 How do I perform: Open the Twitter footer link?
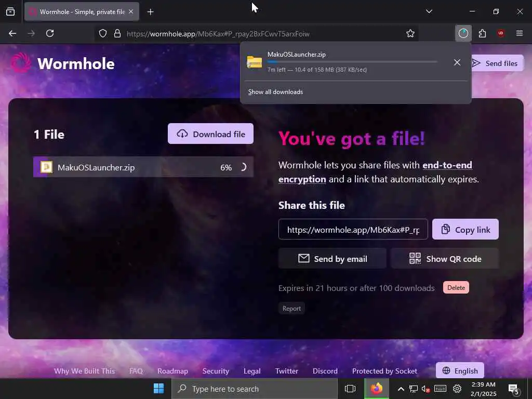coord(287,371)
